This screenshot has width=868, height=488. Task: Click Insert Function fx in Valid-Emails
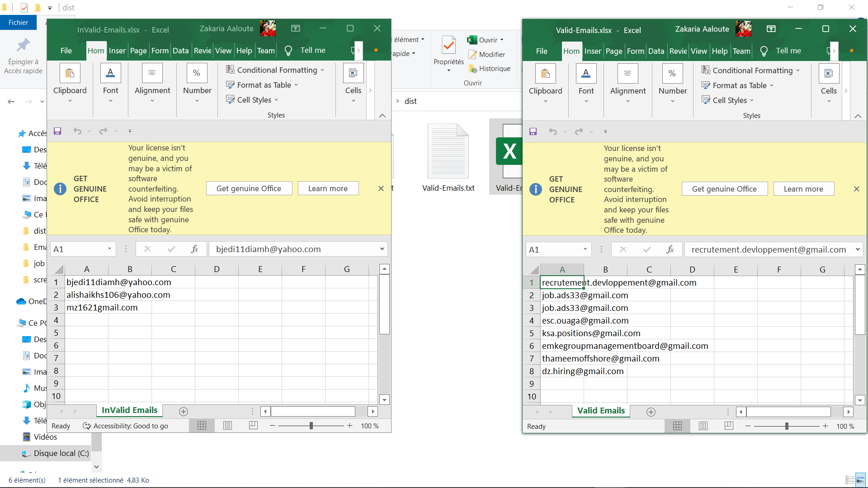click(x=670, y=249)
